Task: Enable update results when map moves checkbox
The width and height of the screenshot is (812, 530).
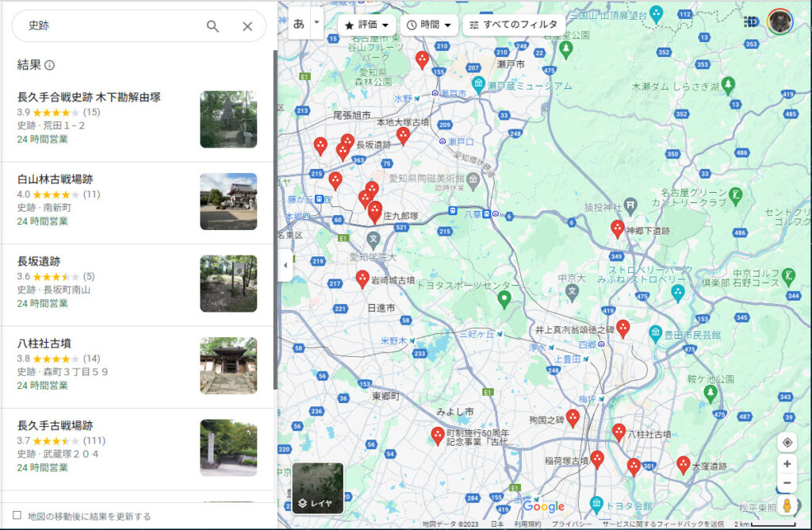Action: click(x=17, y=516)
